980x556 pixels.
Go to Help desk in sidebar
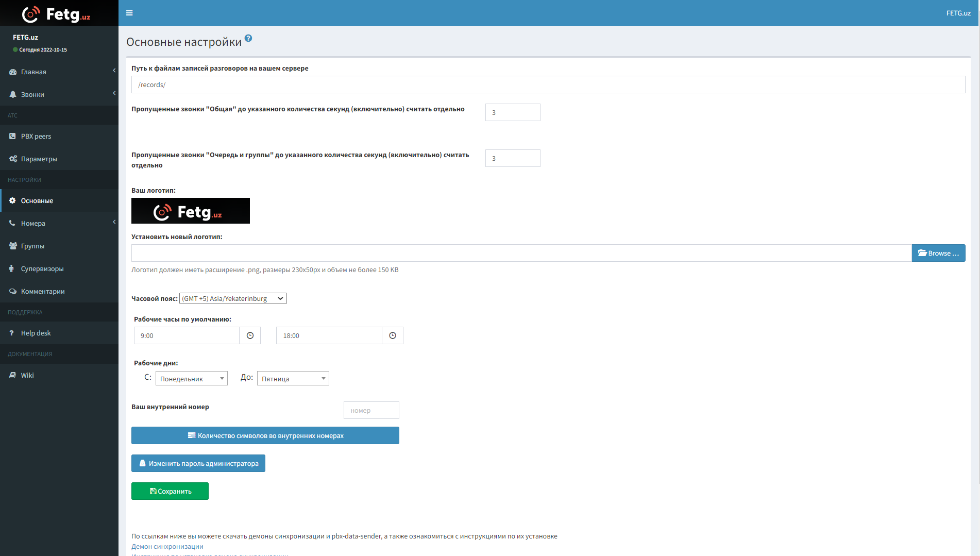pyautogui.click(x=36, y=333)
